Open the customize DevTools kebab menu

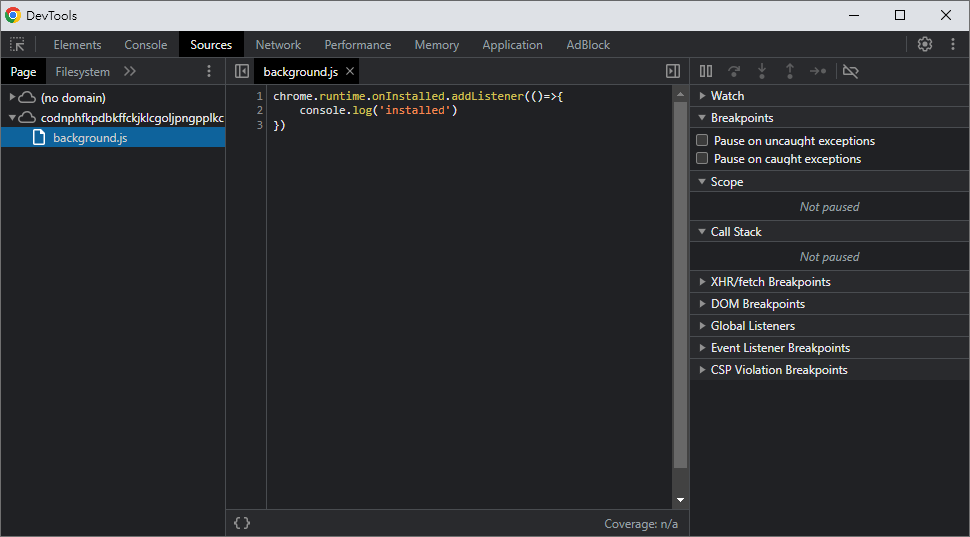coord(952,45)
